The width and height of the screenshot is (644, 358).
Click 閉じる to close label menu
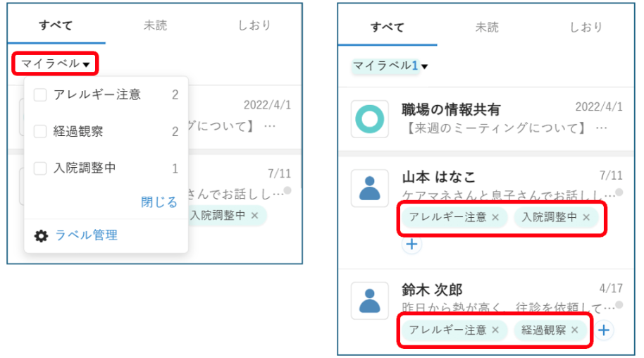click(159, 202)
